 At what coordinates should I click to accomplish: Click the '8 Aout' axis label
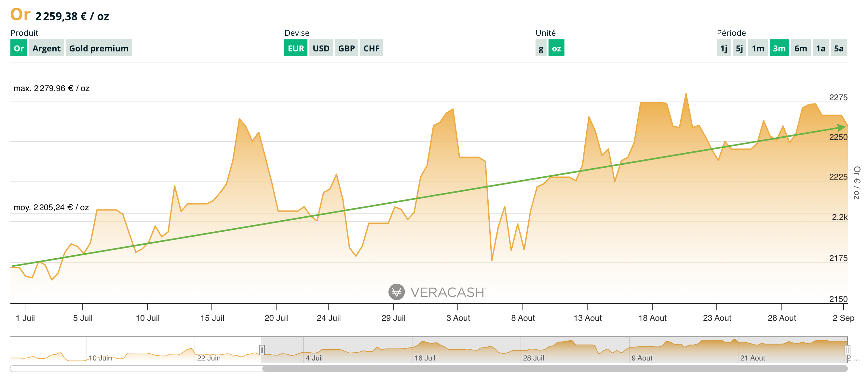523,318
